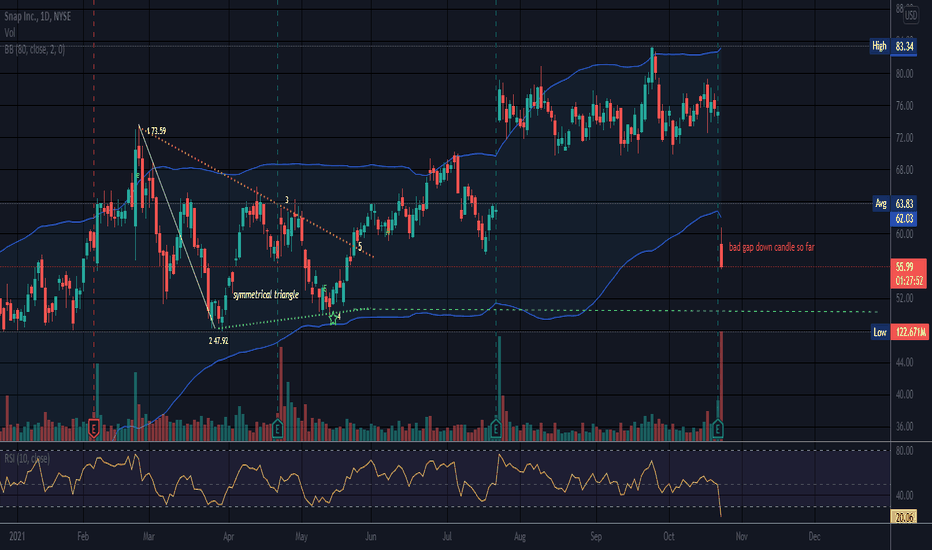The image size is (932, 550).
Task: Click the Mar label on time axis
Action: (149, 536)
